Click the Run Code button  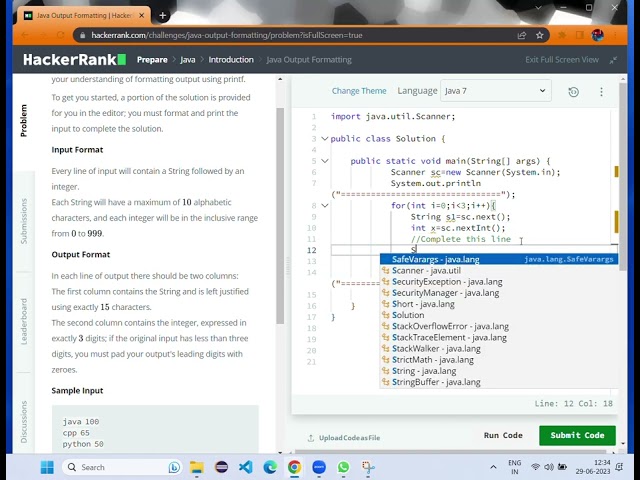click(503, 435)
